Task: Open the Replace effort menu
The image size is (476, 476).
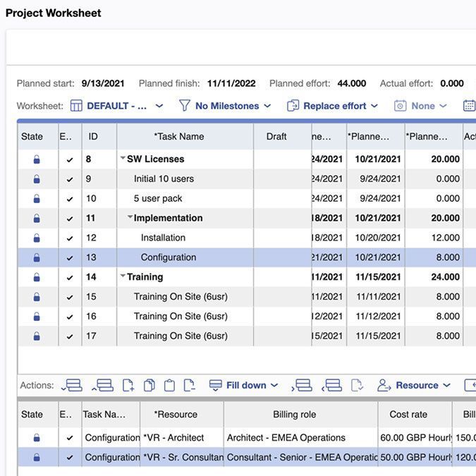Action: (332, 106)
